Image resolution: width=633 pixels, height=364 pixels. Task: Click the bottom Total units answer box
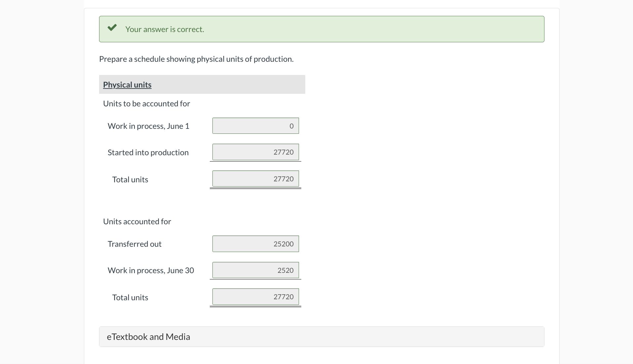click(255, 296)
